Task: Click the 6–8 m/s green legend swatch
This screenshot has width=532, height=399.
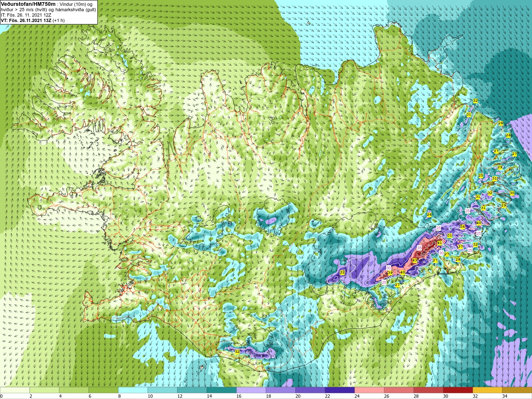Action: (x=103, y=390)
